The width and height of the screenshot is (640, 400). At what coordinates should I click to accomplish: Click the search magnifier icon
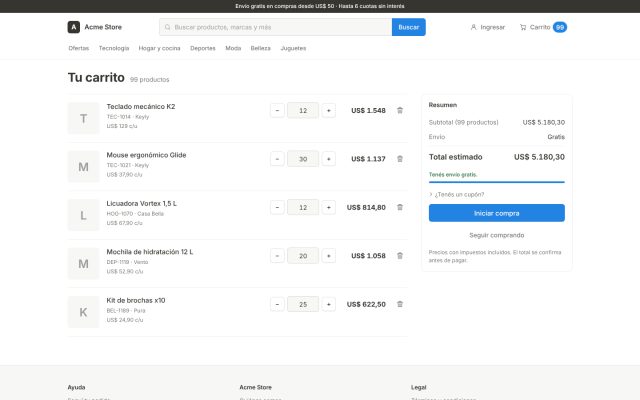click(x=167, y=27)
